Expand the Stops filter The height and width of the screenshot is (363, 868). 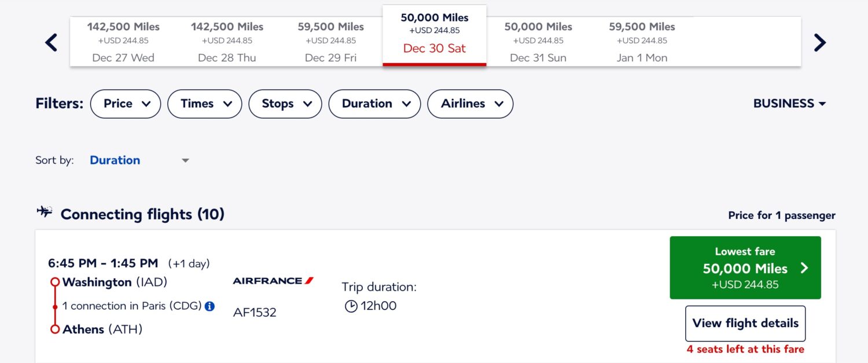(x=285, y=104)
